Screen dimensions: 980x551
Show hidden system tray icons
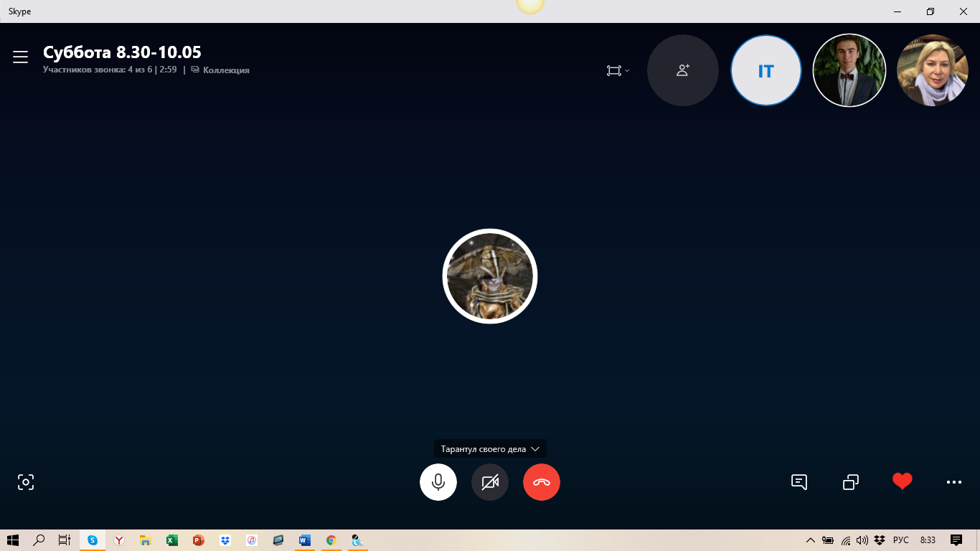(811, 540)
